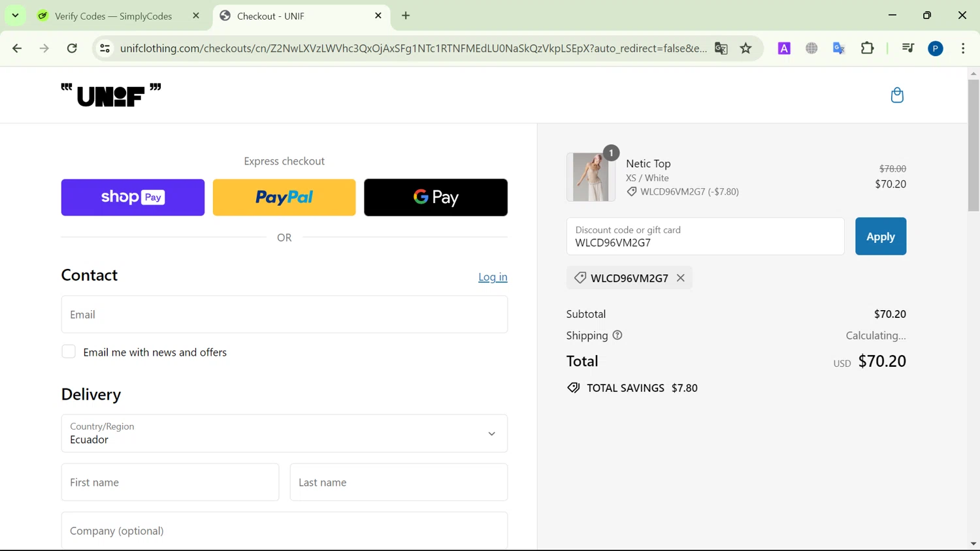Click the applied WLCD96VM2G7 (-$7.80) line
The image size is (980, 551).
[x=683, y=192]
